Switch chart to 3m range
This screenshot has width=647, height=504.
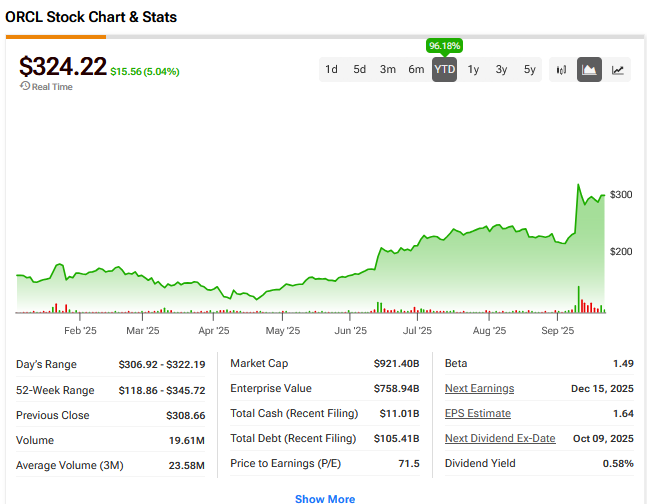pos(388,70)
